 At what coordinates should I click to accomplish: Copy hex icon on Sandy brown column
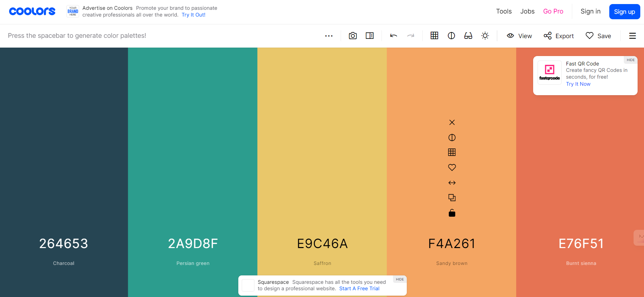pos(452,198)
